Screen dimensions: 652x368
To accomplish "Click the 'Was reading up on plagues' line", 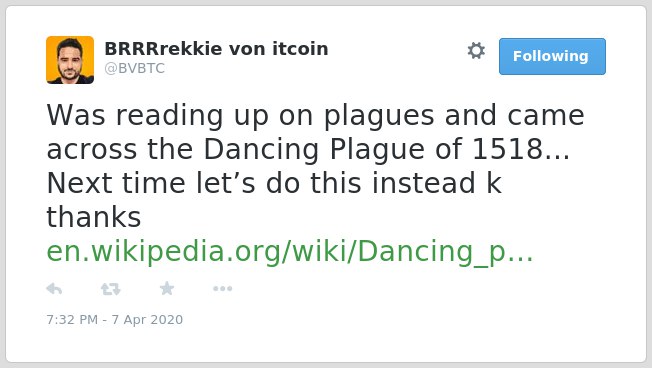I will click(x=316, y=116).
